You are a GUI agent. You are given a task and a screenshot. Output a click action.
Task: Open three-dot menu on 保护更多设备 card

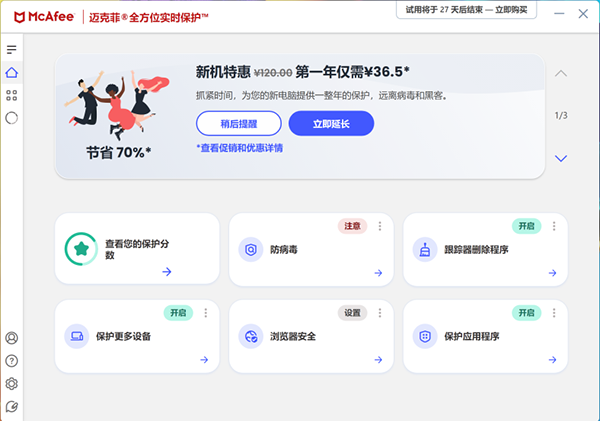[206, 313]
